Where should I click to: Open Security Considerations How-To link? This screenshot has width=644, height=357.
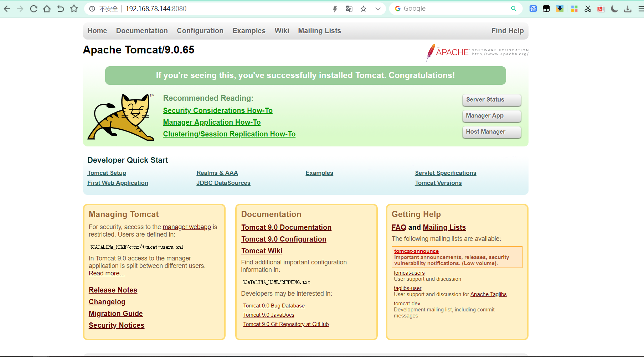[x=218, y=110]
